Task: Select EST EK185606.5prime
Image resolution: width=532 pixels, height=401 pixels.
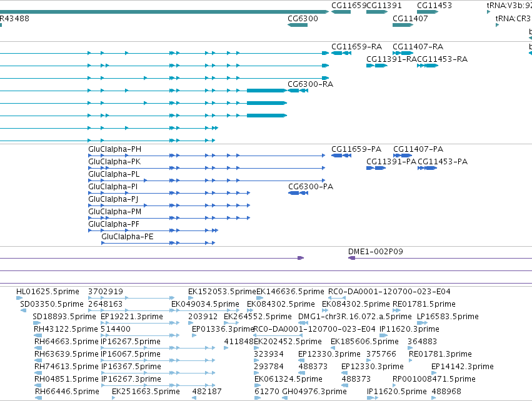Action: pyautogui.click(x=364, y=342)
